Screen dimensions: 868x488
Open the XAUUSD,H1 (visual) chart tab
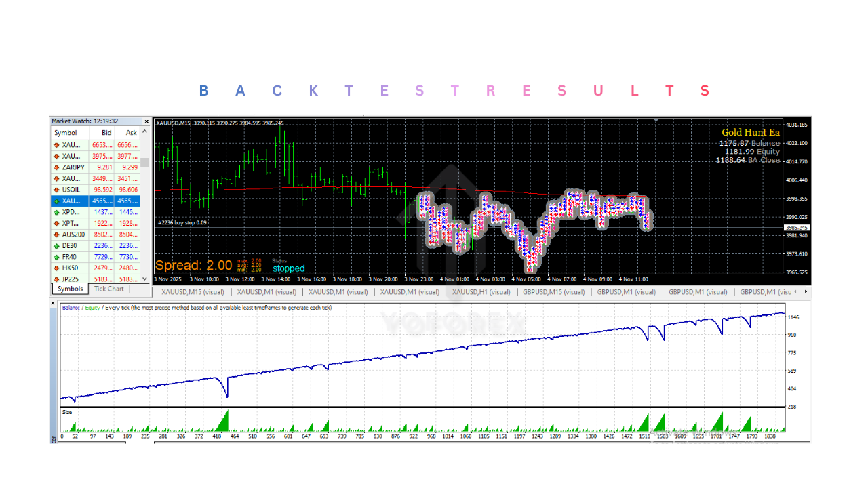pyautogui.click(x=481, y=291)
